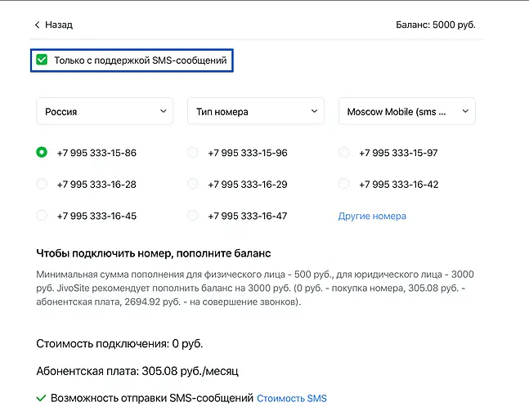This screenshot has height=420, width=529.
Task: Open the Moscow Mobile region dropdown
Action: (x=406, y=111)
